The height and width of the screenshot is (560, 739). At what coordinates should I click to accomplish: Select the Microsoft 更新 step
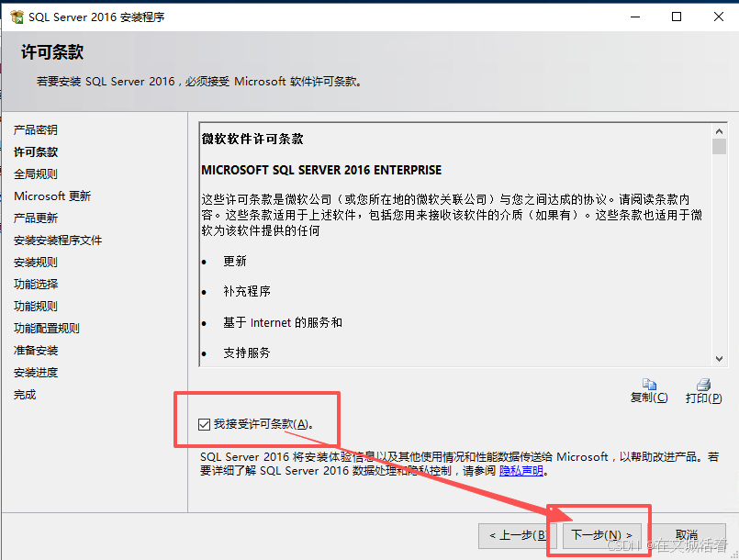click(52, 196)
